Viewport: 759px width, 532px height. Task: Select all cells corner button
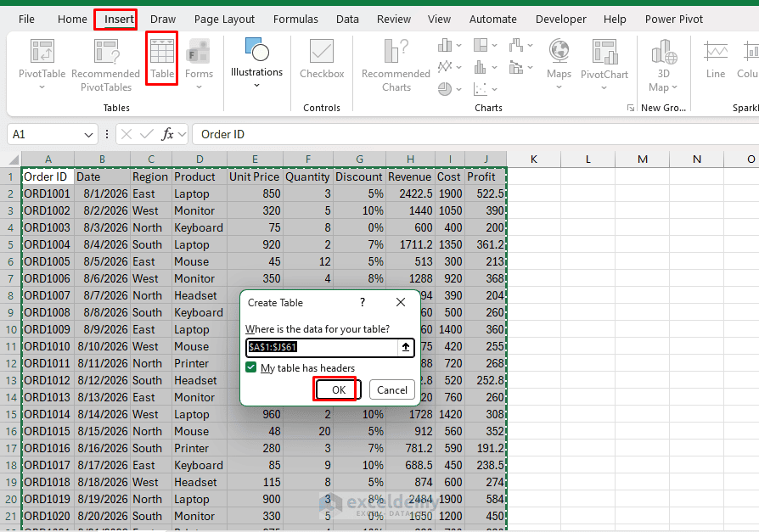tap(11, 160)
